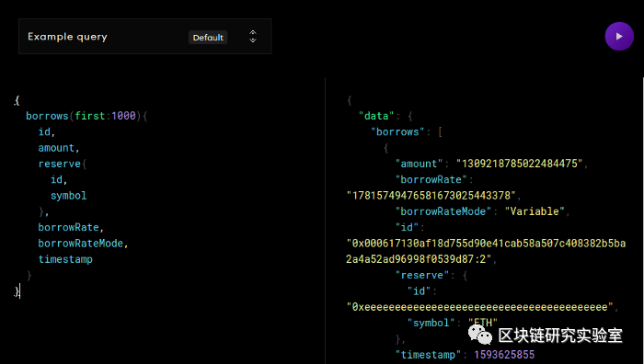Click the timestamp field in query editor

click(x=65, y=259)
